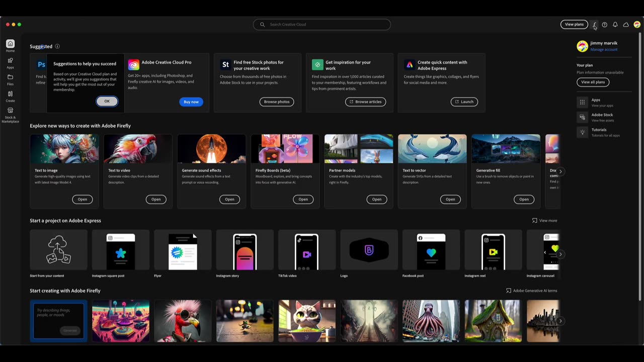Click the green inspiration card icon
Viewport: 644px width, 362px height.
point(317,64)
